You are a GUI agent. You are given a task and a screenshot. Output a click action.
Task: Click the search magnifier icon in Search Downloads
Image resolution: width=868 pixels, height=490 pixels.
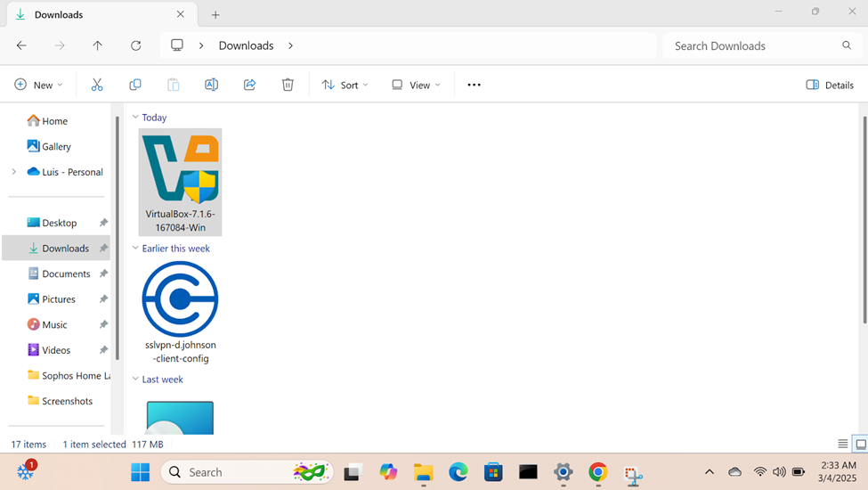847,45
